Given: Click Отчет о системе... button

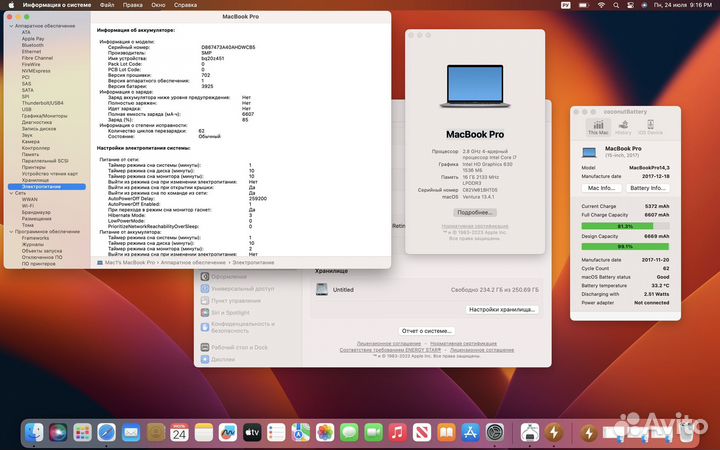Looking at the screenshot, I should [x=427, y=331].
